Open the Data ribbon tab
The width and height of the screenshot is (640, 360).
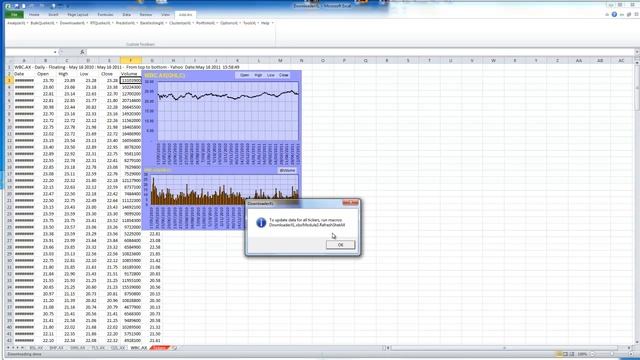click(x=127, y=15)
